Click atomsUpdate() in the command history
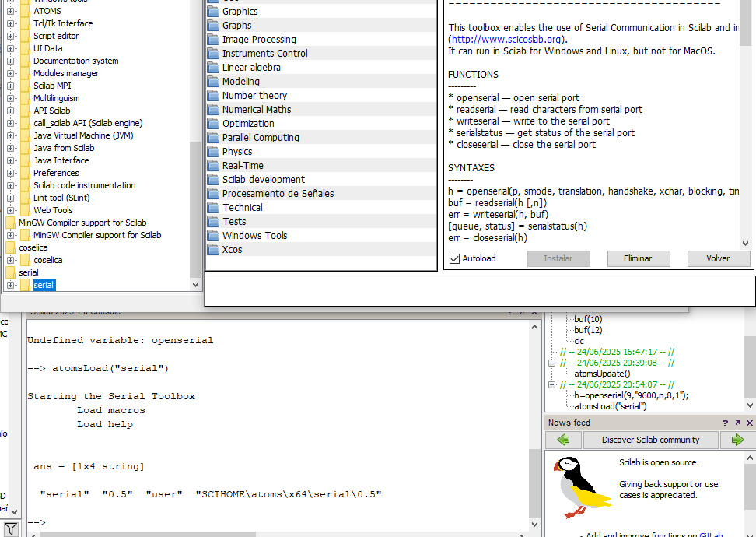Image resolution: width=756 pixels, height=537 pixels. [602, 374]
